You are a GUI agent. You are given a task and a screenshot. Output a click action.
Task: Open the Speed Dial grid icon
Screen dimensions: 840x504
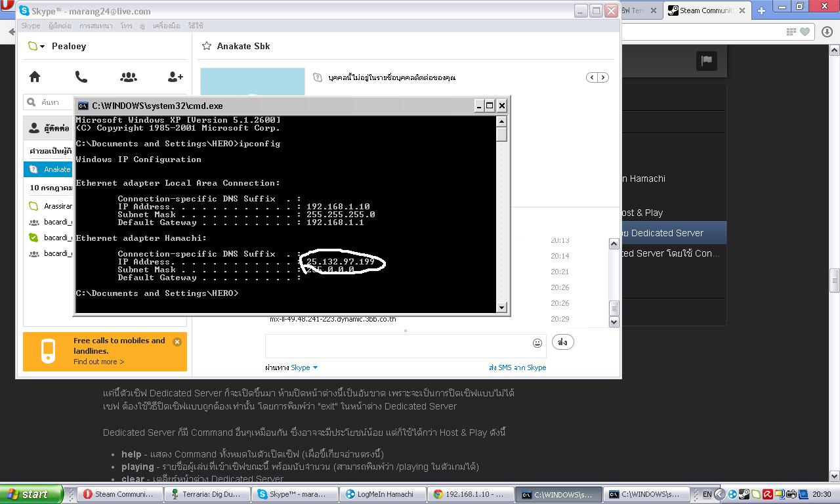pyautogui.click(x=792, y=31)
